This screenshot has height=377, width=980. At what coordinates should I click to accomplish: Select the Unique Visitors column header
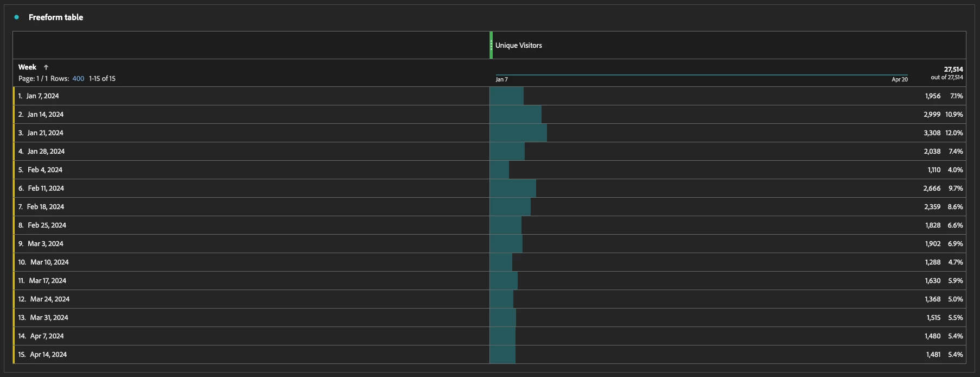point(518,46)
